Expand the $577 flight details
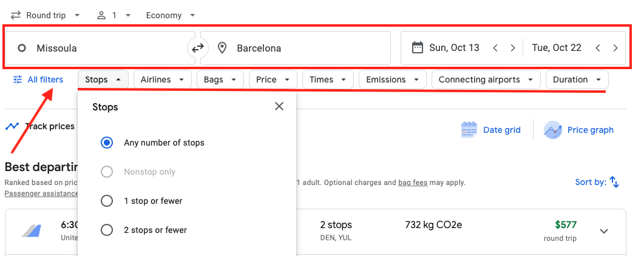Screen dimensions: 644x256 click(603, 231)
